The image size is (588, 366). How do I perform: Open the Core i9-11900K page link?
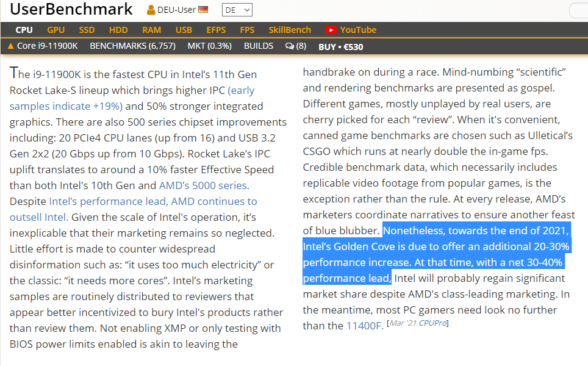click(47, 46)
